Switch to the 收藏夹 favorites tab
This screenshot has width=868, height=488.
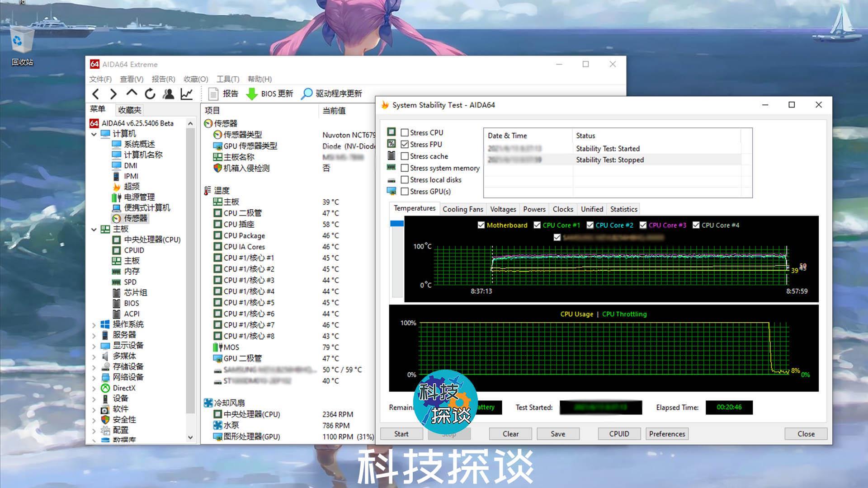pos(130,110)
